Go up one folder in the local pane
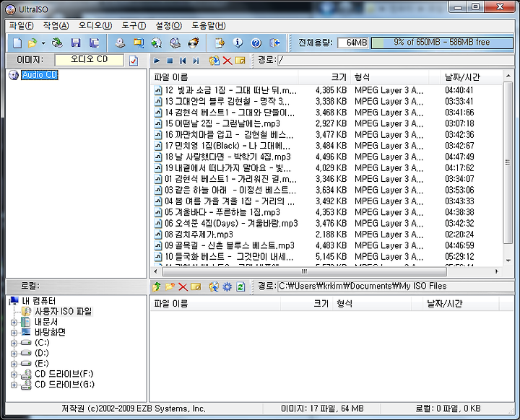This screenshot has width=520, height=420. coord(157,286)
